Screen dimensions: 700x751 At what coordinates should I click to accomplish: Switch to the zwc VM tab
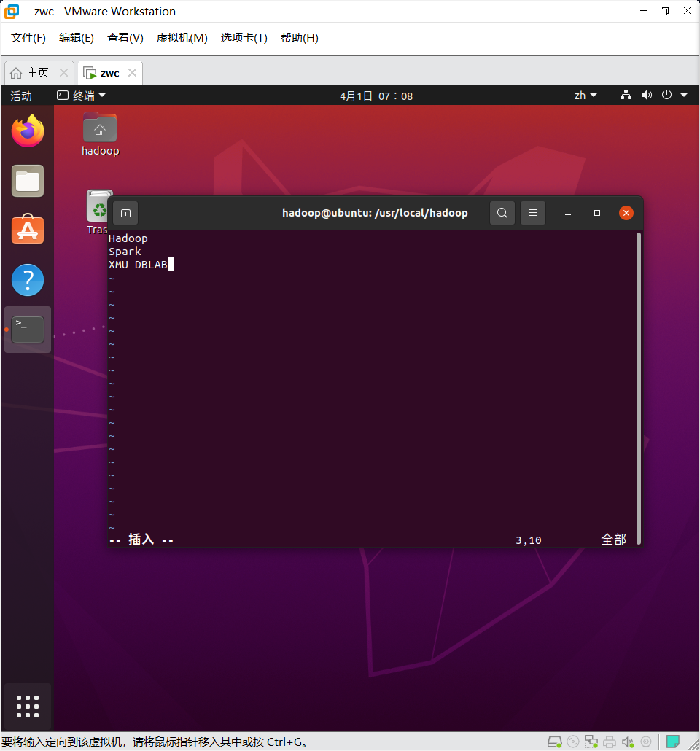pos(109,73)
